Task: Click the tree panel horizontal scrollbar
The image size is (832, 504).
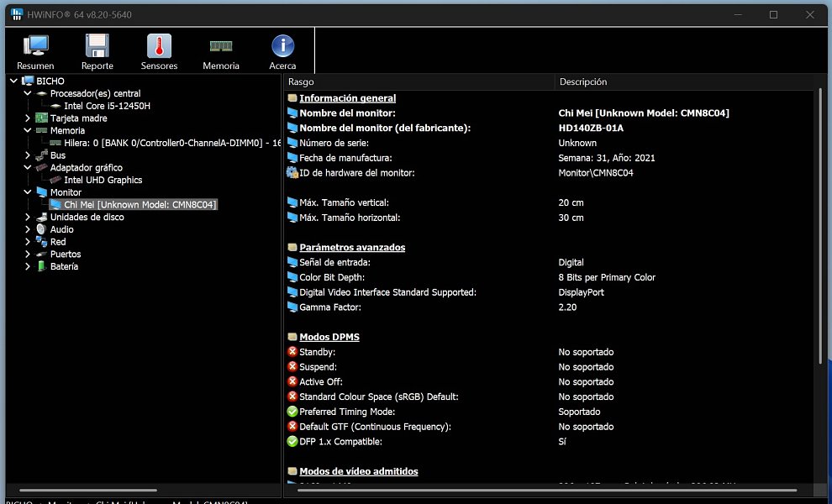Action: [x=88, y=491]
